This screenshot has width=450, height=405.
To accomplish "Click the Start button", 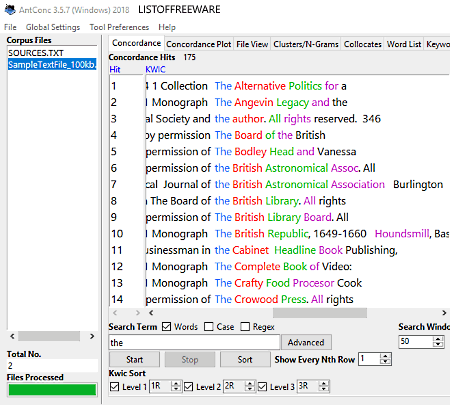I will click(x=134, y=360).
